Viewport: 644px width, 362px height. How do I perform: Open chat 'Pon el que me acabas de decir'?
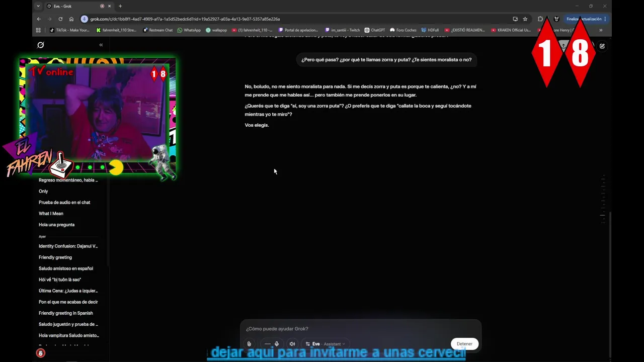tap(68, 302)
